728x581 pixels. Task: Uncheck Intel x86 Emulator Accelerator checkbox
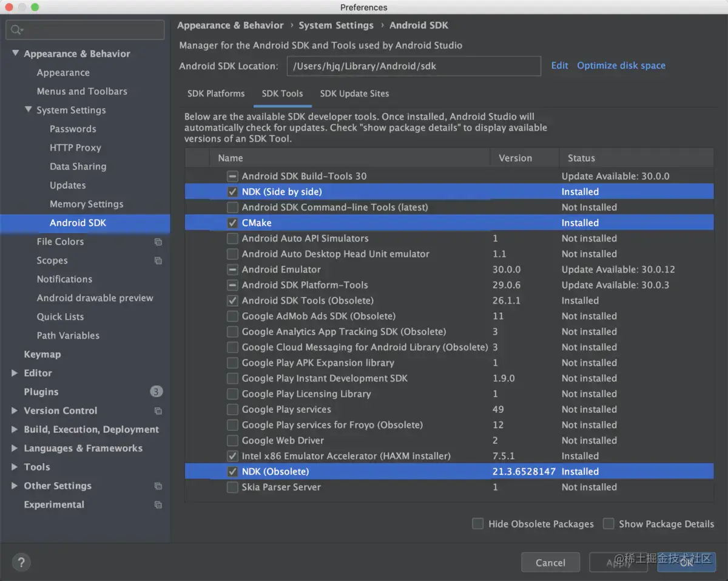point(232,456)
